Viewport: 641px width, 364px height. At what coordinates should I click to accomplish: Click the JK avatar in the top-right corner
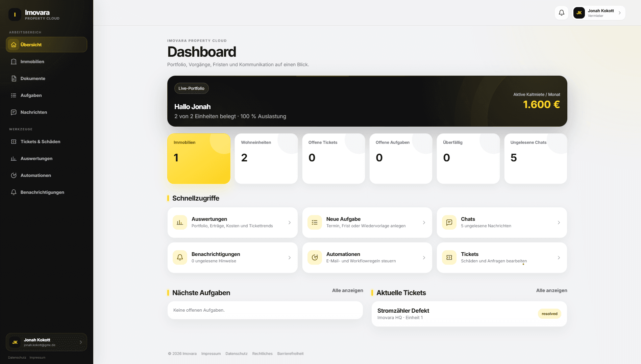point(579,13)
